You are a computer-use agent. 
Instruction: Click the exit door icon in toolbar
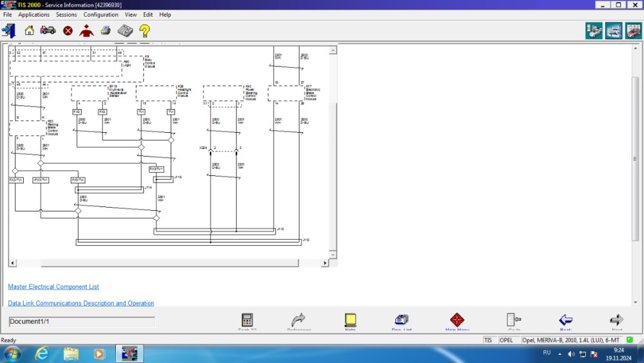(x=9, y=30)
